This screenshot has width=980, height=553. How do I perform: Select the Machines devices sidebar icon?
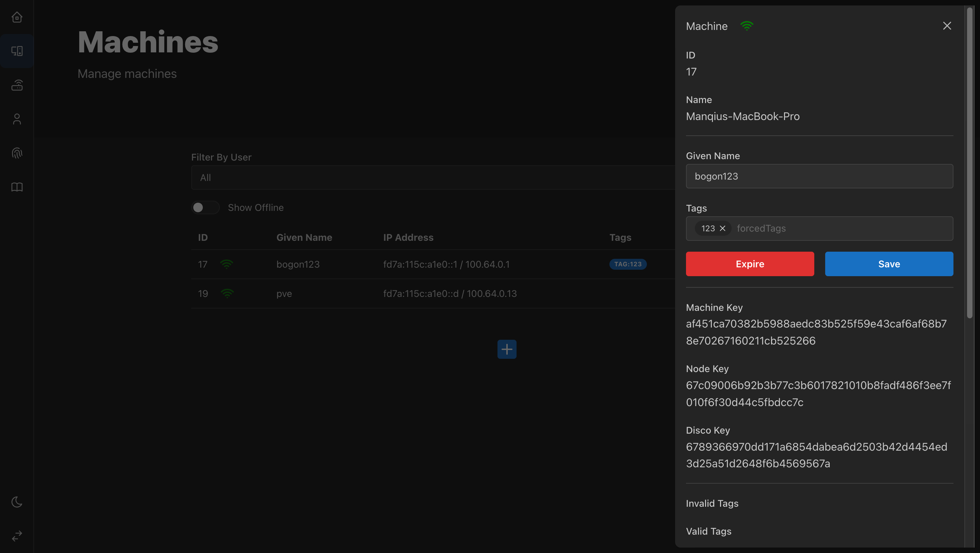[x=17, y=51]
